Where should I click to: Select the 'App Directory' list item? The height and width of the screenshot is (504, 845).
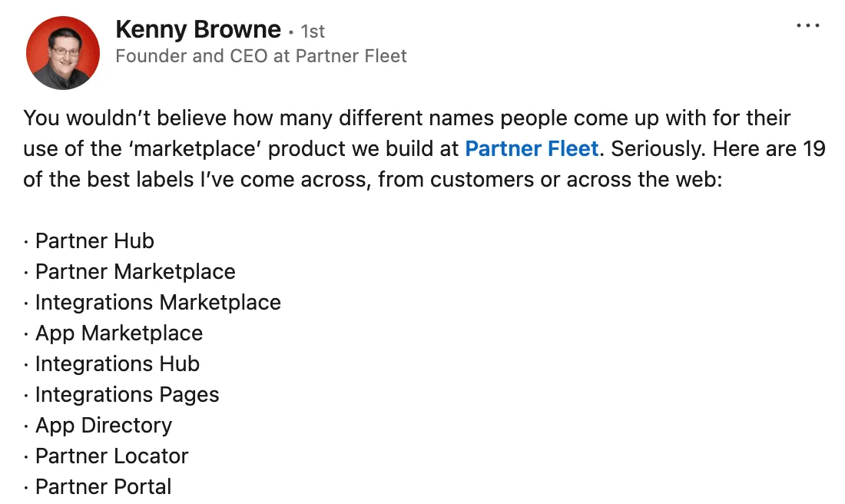click(104, 426)
